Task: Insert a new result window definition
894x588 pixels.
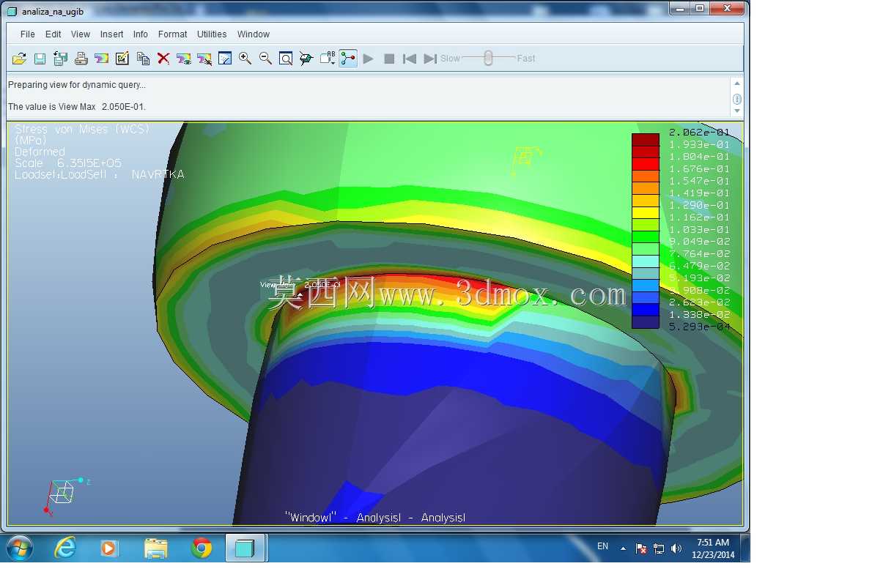Action: point(102,59)
